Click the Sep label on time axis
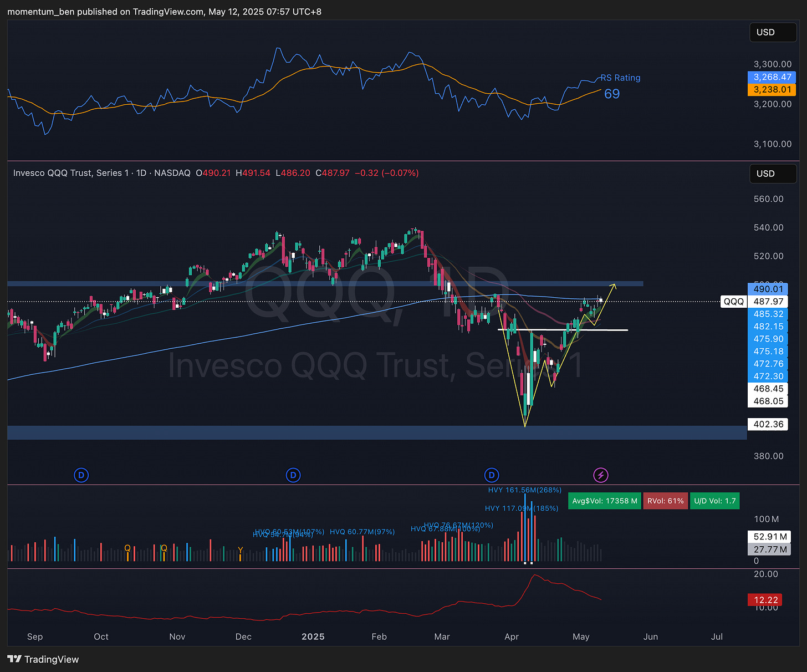Viewport: 807px width, 672px height. click(35, 637)
